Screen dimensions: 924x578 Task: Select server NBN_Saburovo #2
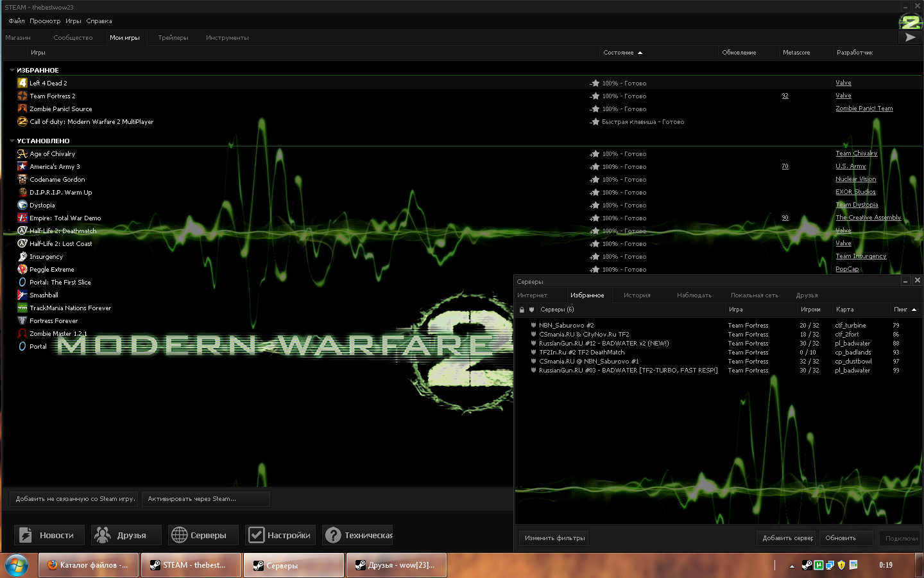(717, 326)
